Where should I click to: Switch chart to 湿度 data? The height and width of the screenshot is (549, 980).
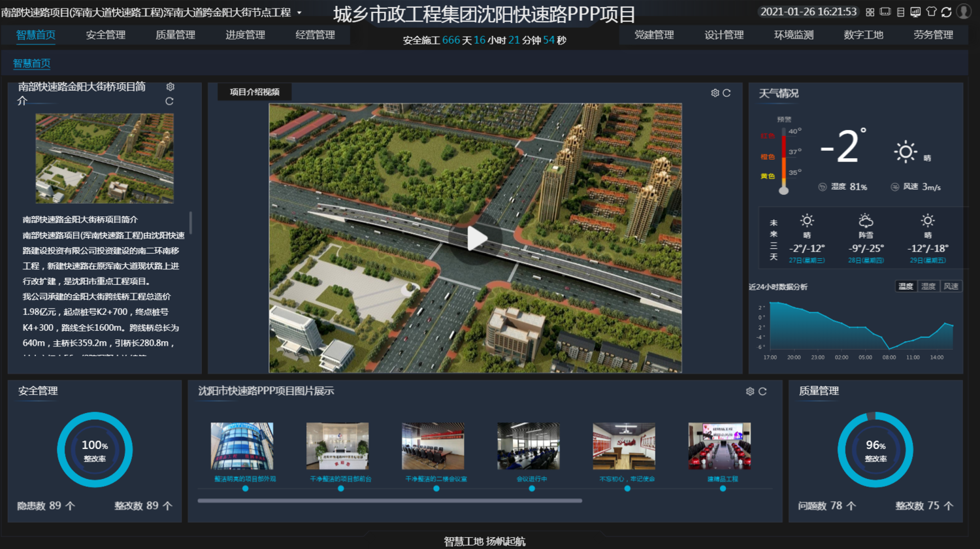click(x=928, y=286)
